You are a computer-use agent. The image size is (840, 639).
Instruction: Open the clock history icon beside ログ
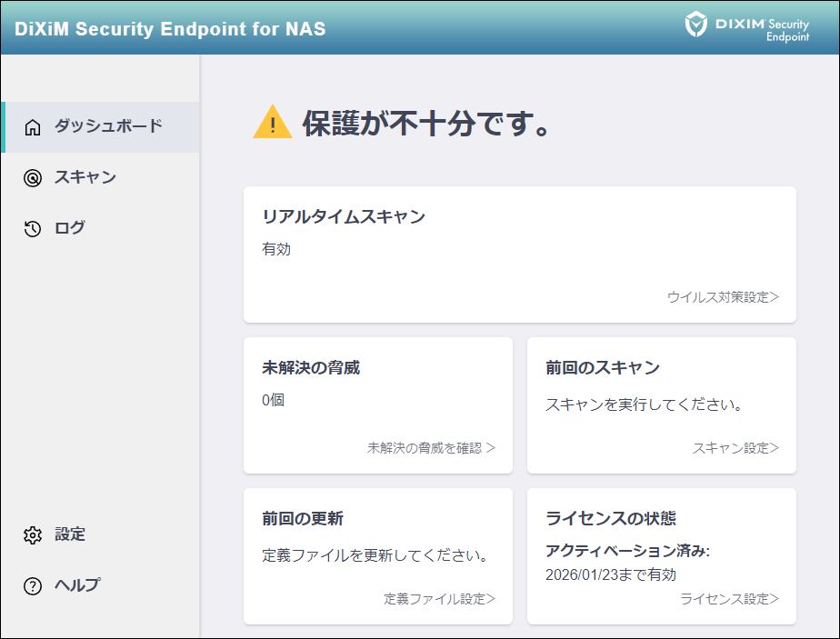(x=31, y=228)
